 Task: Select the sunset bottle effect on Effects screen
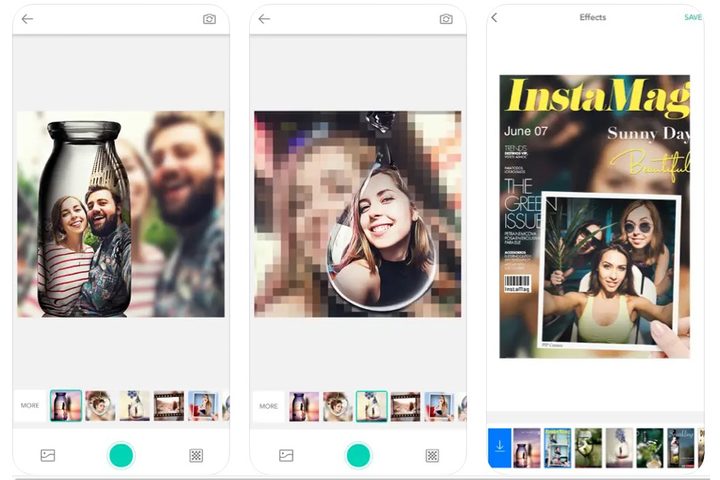[527, 448]
